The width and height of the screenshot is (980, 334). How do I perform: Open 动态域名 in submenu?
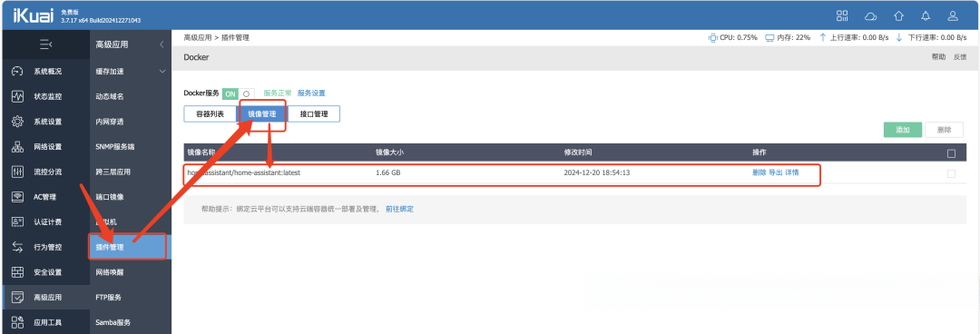(110, 96)
